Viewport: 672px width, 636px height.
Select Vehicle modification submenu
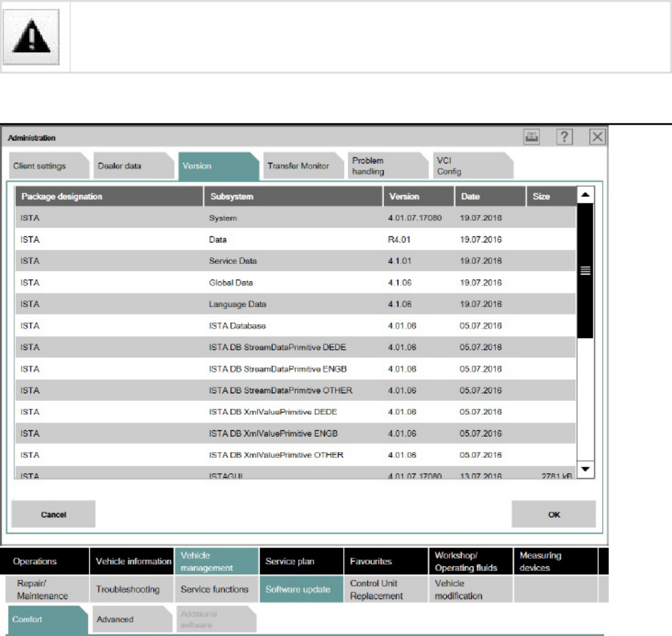471,589
